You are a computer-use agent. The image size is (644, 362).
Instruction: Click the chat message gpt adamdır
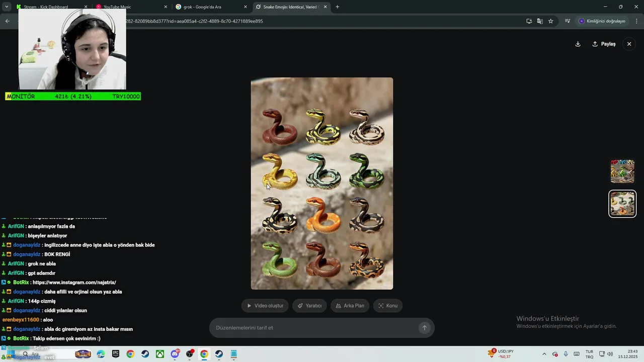[x=41, y=273]
